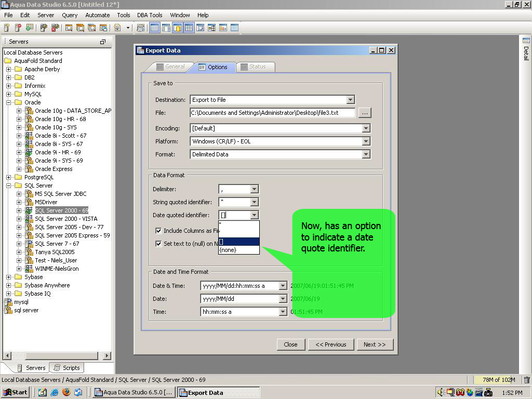Click the yellow database cylinder view toolbar icon

click(x=177, y=28)
